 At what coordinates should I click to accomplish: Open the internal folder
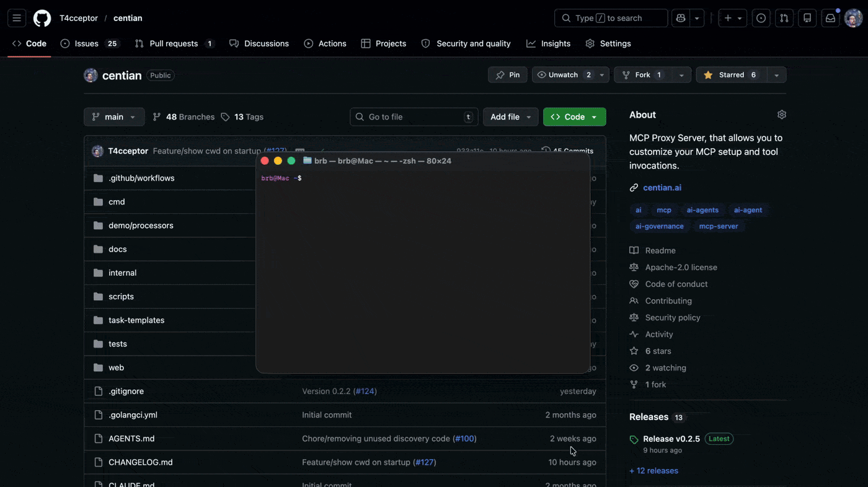tap(122, 272)
